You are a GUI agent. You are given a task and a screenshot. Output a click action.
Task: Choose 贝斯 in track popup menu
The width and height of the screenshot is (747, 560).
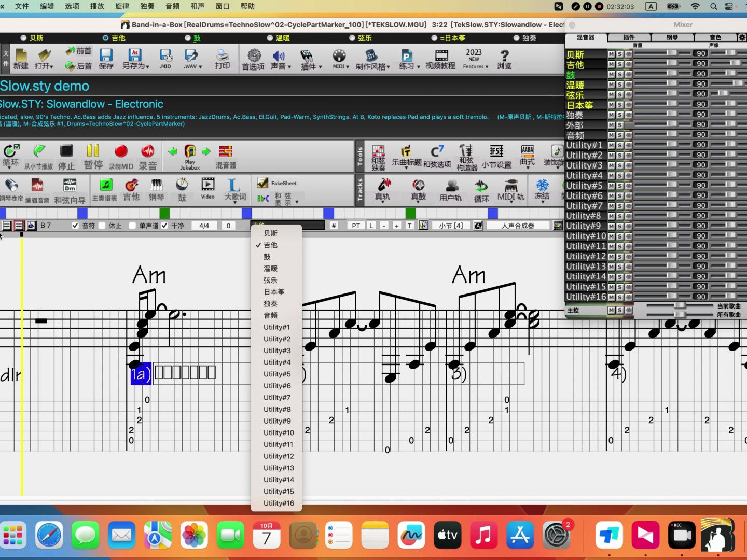coord(276,233)
